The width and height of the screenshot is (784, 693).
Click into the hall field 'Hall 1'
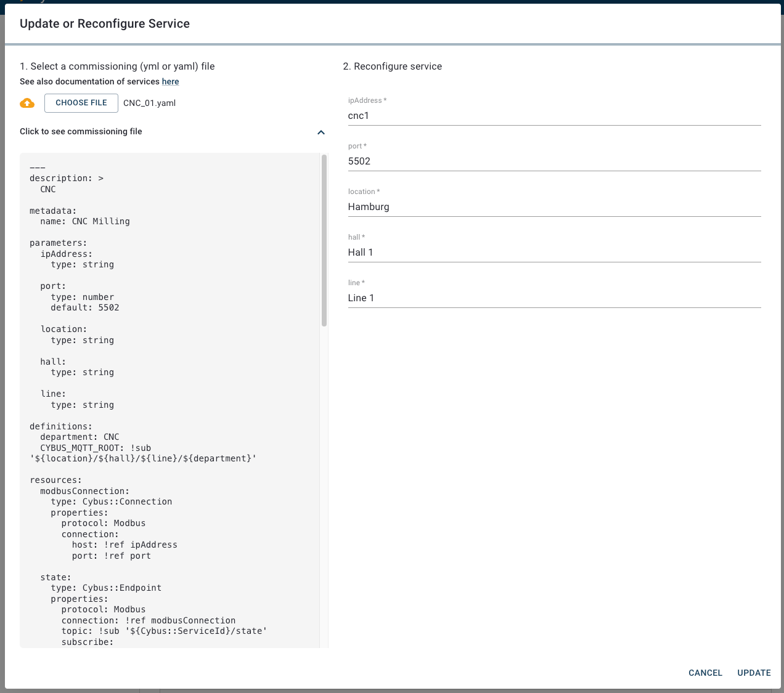(553, 253)
